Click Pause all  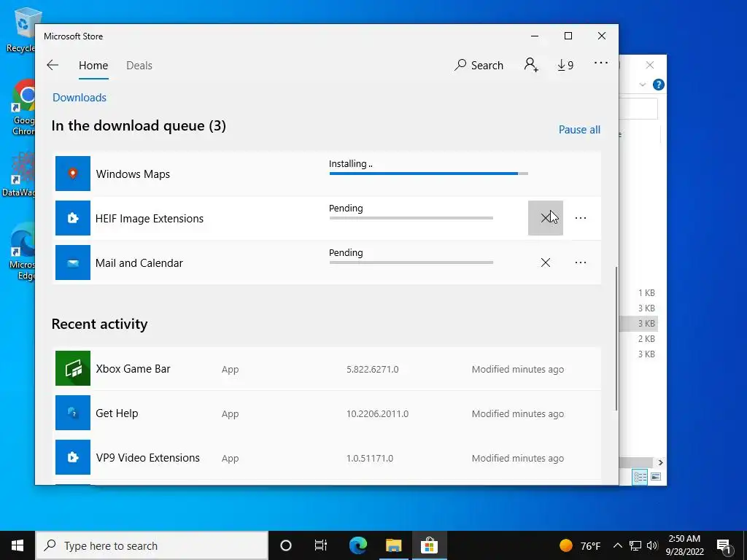[x=579, y=130]
